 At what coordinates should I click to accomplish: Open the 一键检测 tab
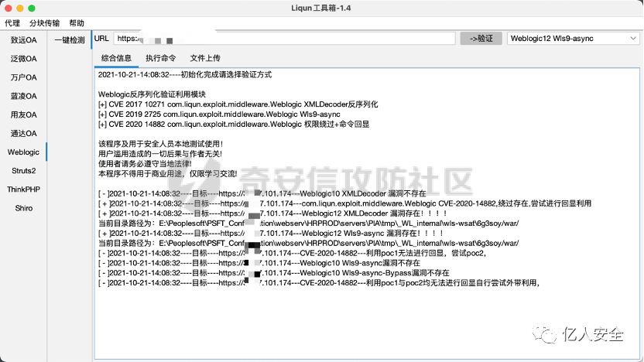[x=70, y=39]
